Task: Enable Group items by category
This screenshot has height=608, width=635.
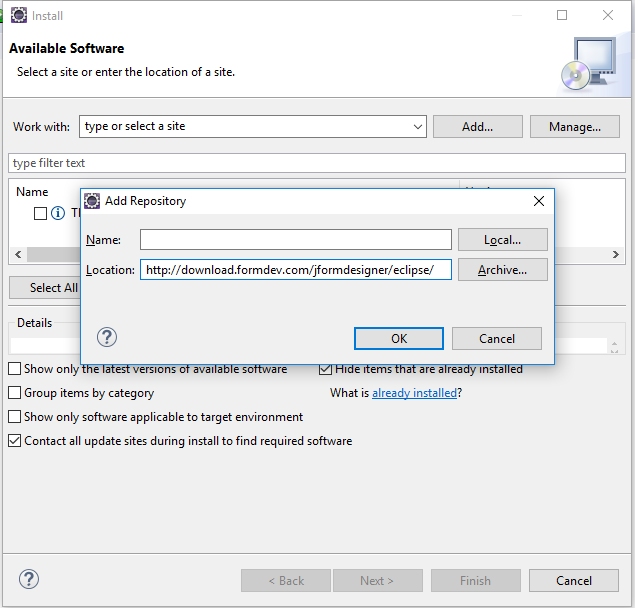Action: click(x=15, y=393)
